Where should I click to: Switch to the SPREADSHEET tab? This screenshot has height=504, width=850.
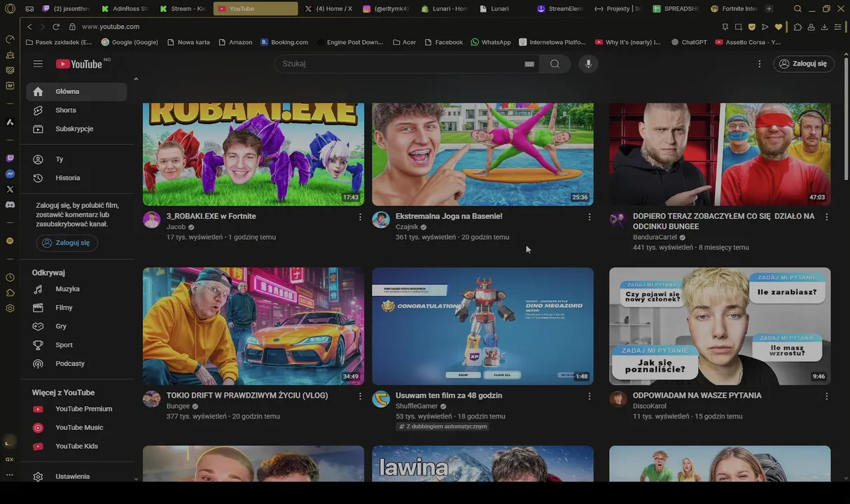[677, 8]
